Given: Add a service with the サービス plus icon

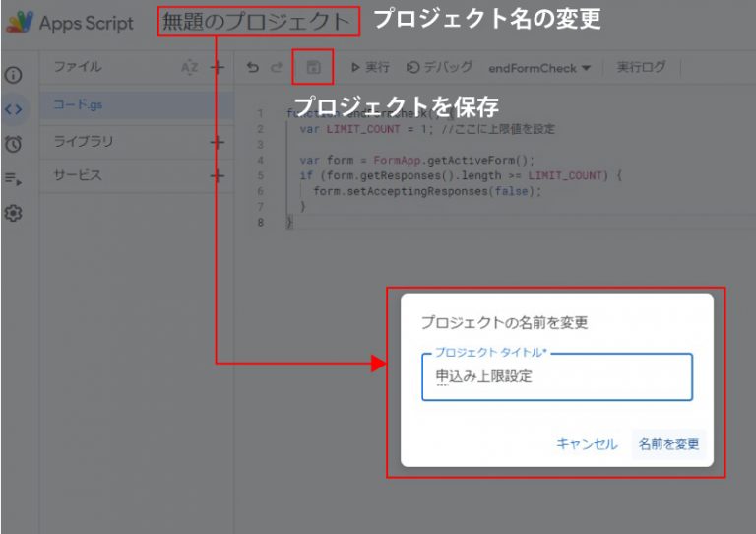Looking at the screenshot, I should click(x=218, y=175).
